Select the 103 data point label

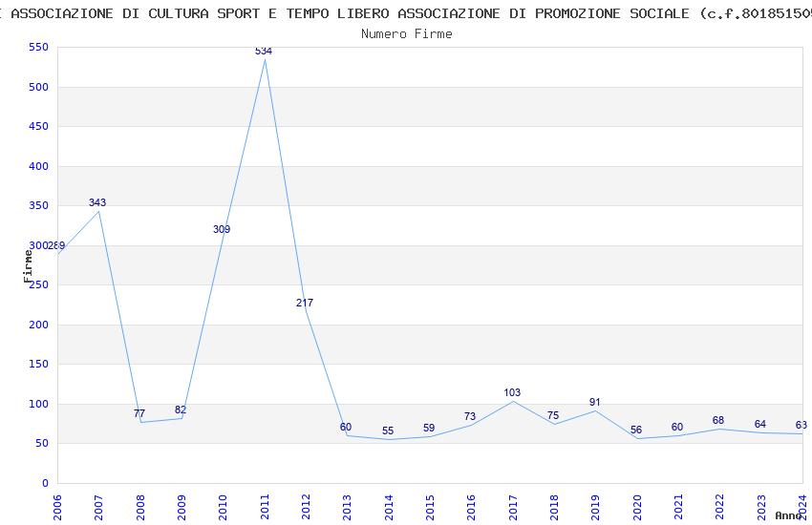tap(512, 392)
